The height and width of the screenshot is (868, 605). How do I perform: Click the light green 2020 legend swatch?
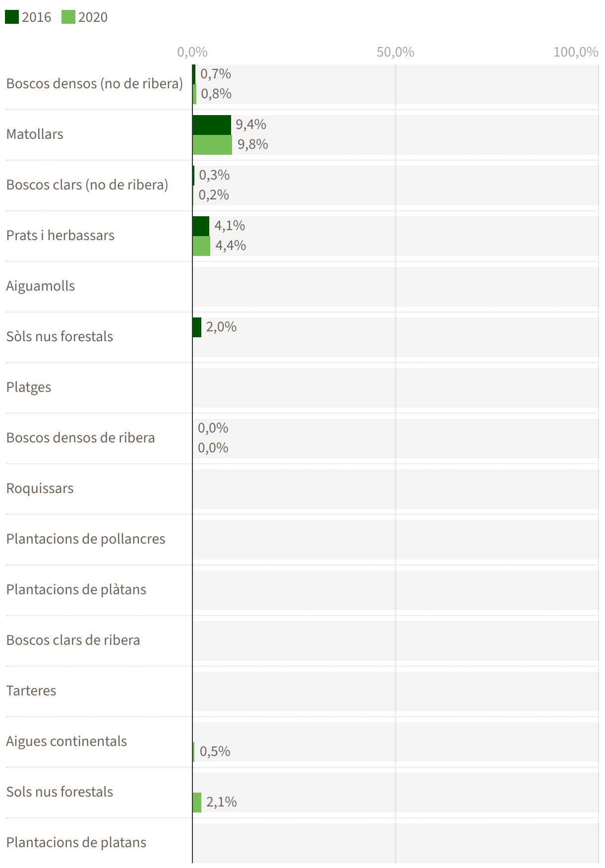click(68, 17)
